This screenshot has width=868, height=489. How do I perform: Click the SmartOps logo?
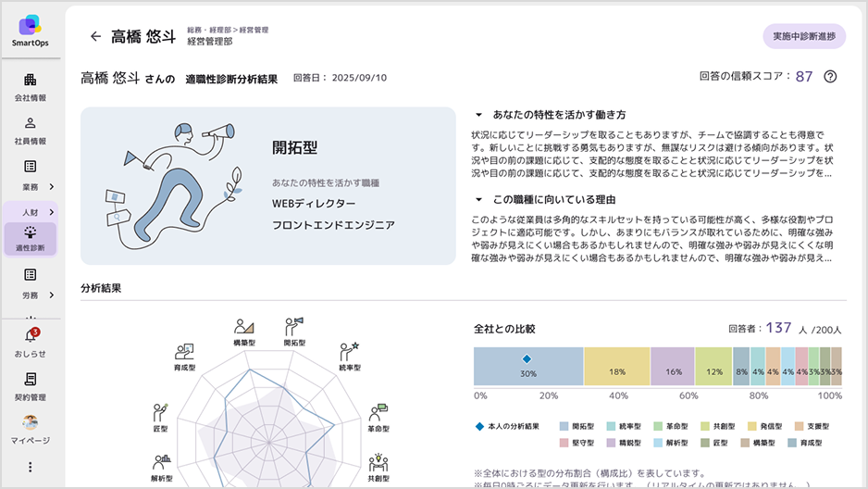coord(30,31)
